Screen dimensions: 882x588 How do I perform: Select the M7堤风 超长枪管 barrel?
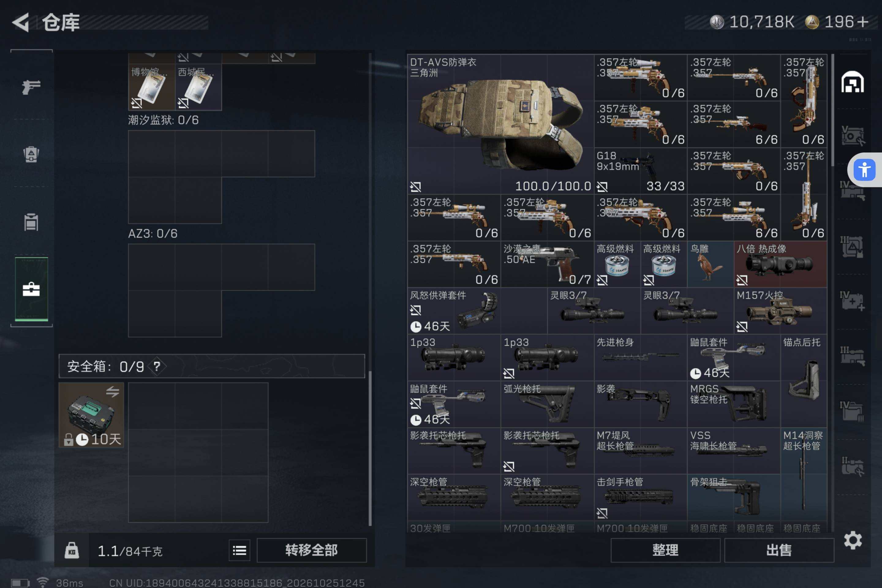coord(640,450)
